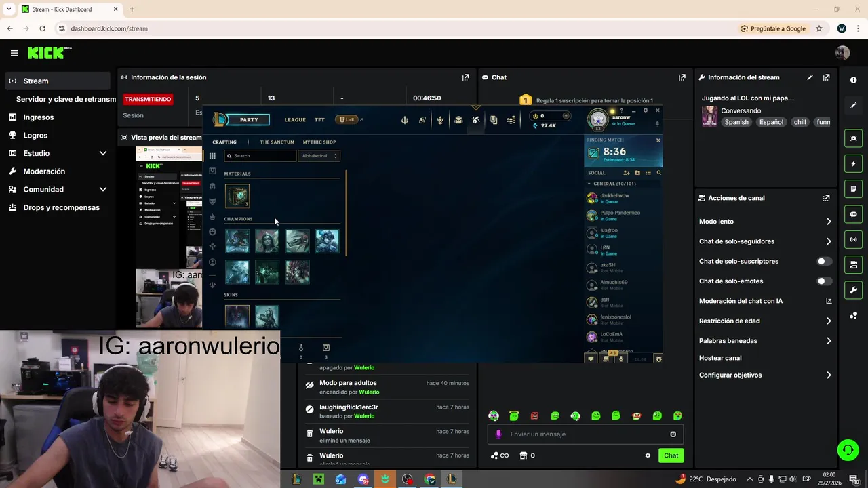Click the chill stream tag

pyautogui.click(x=800, y=122)
